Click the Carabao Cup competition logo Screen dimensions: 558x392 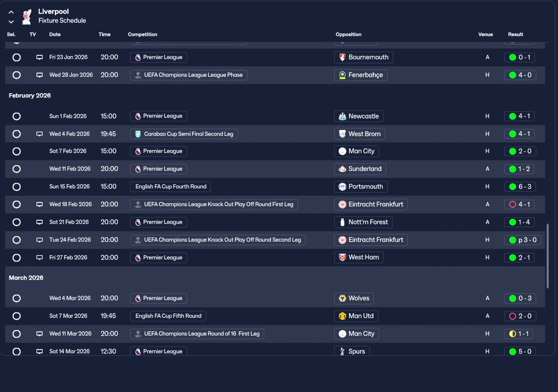pos(138,134)
